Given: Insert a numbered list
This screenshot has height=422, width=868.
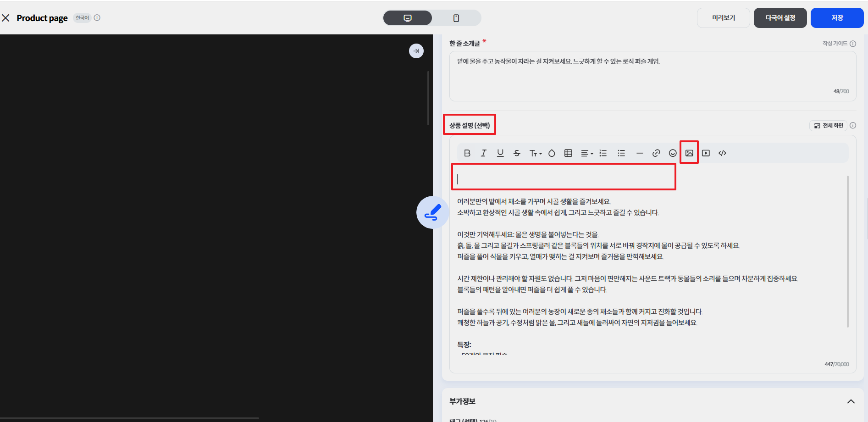Looking at the screenshot, I should coord(603,153).
